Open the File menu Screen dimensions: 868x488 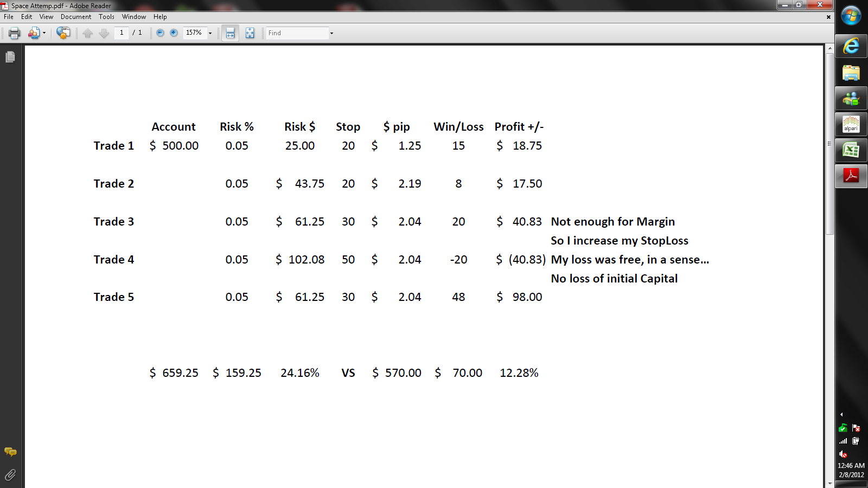tap(9, 17)
